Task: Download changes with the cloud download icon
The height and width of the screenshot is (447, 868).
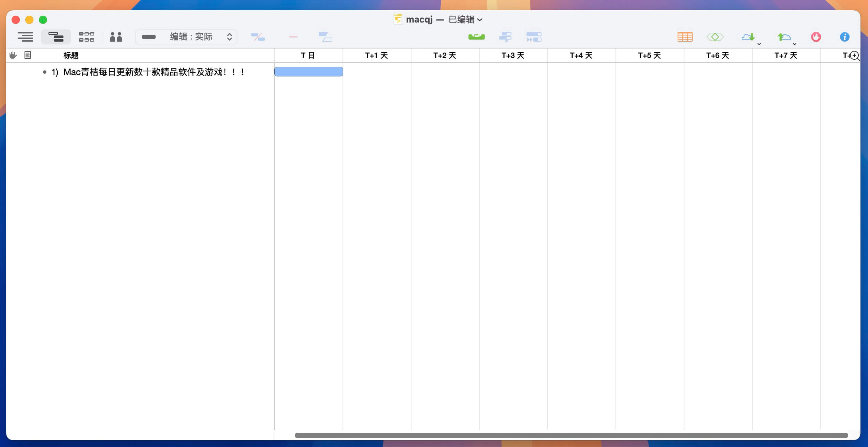Action: pyautogui.click(x=748, y=37)
